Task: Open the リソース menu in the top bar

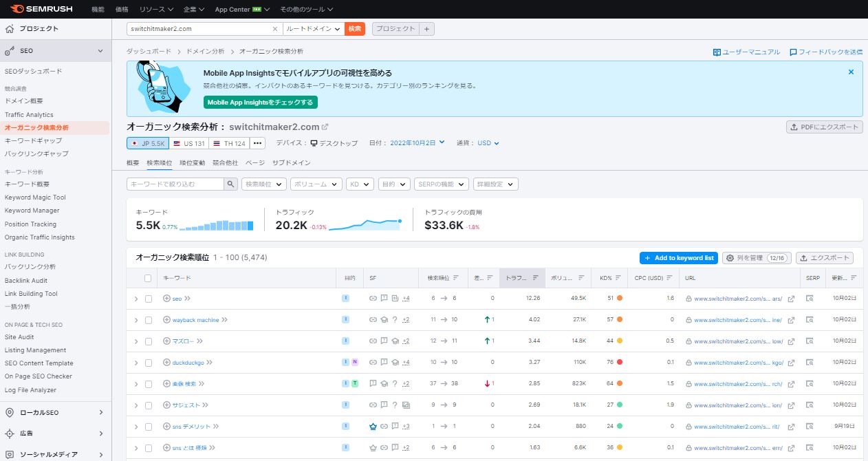Action: (x=155, y=10)
